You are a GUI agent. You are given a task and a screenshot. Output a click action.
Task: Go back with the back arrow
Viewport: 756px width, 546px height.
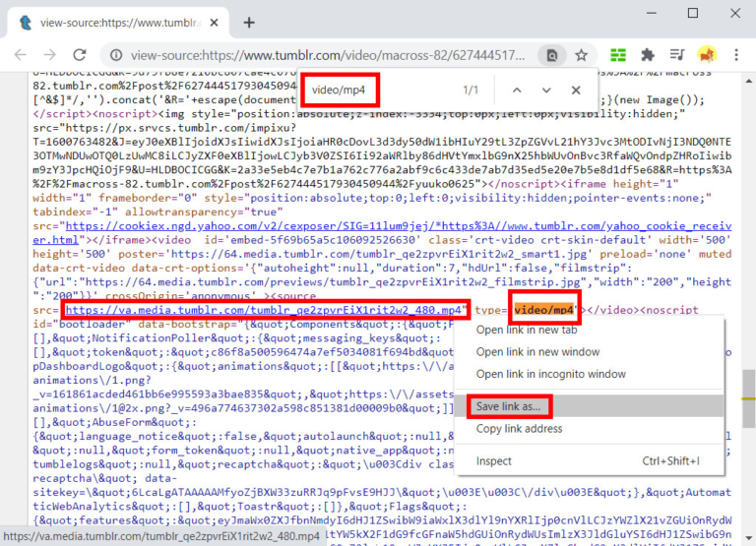[21, 55]
